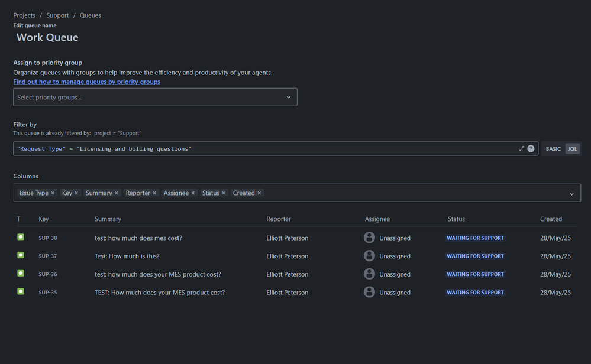Remove the Issue Type column chip

pyautogui.click(x=53, y=193)
